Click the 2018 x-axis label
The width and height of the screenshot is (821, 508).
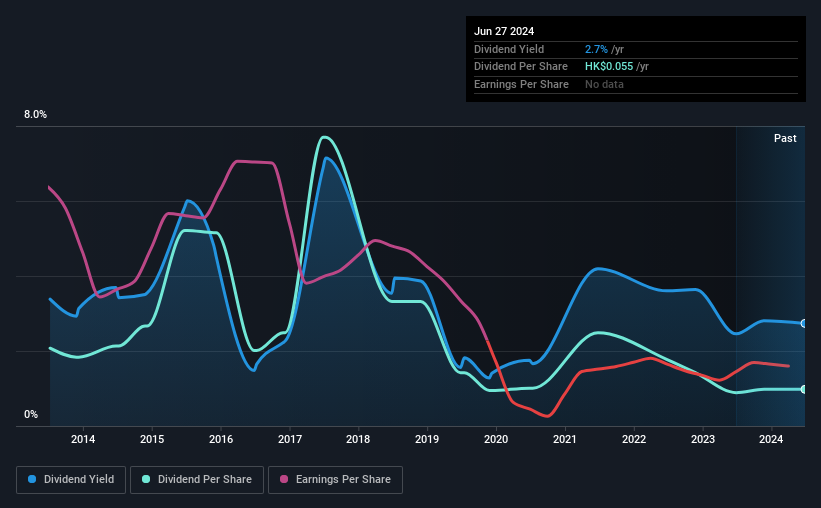358,439
